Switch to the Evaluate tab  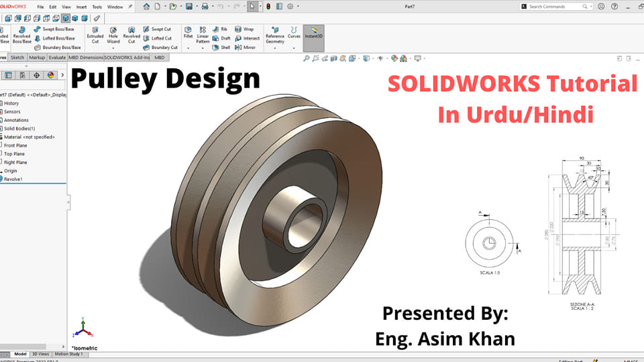[x=57, y=58]
